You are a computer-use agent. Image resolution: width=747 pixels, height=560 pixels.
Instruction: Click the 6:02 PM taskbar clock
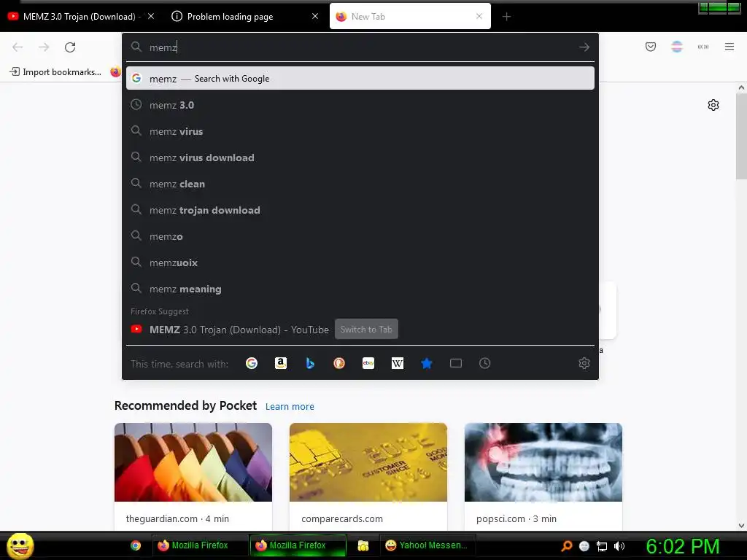(683, 546)
